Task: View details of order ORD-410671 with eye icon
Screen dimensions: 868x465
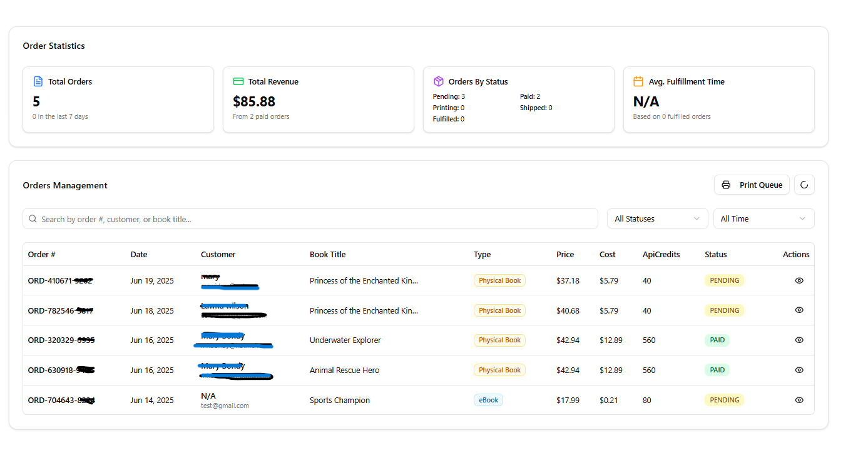Action: click(799, 280)
